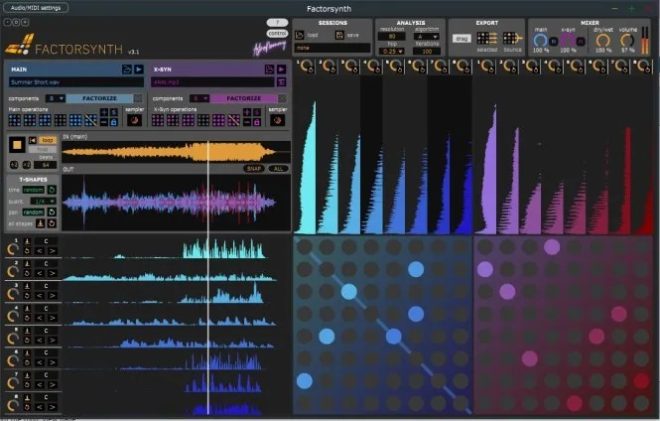Screen dimensions: 660x421
Task: Open the T-Shapes quant dropdown
Action: click(43, 201)
